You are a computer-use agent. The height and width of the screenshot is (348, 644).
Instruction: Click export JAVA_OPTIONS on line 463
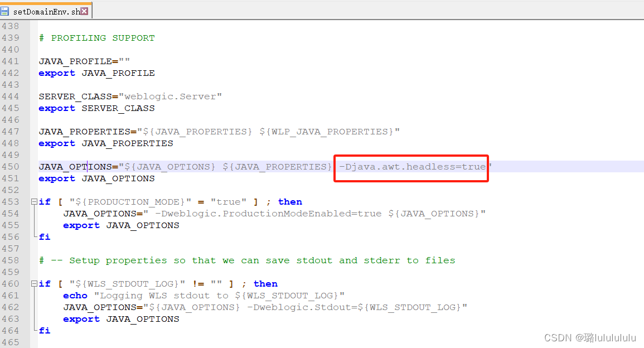(x=121, y=319)
